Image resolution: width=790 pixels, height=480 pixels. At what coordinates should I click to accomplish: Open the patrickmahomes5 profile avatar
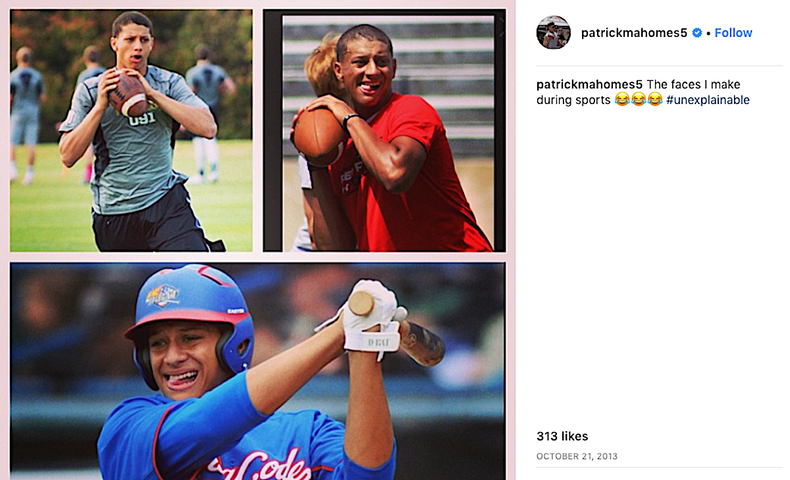(x=553, y=32)
